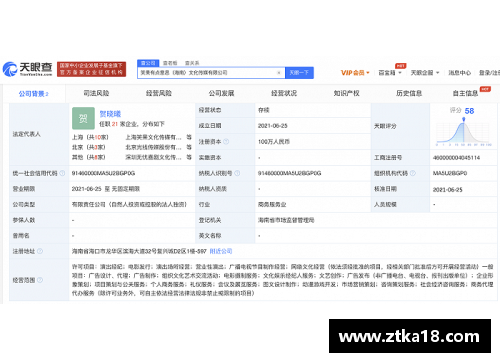500x362 pixels.
Task: Click the info icon beside 组织机构代码
Action: click(x=413, y=173)
